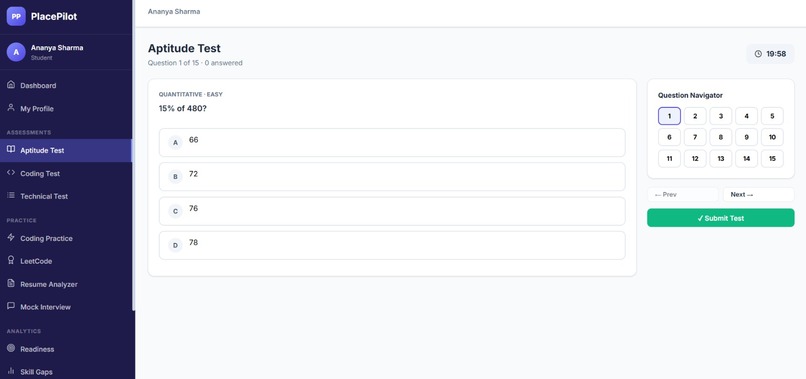Click the 'QUANTITATIVE · EASY' label
The width and height of the screenshot is (806, 379).
tap(191, 95)
